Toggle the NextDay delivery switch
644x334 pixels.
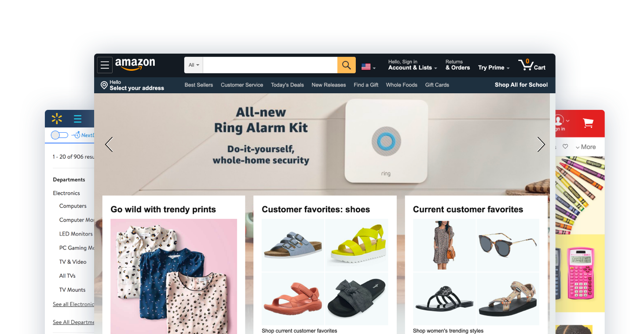(x=59, y=135)
